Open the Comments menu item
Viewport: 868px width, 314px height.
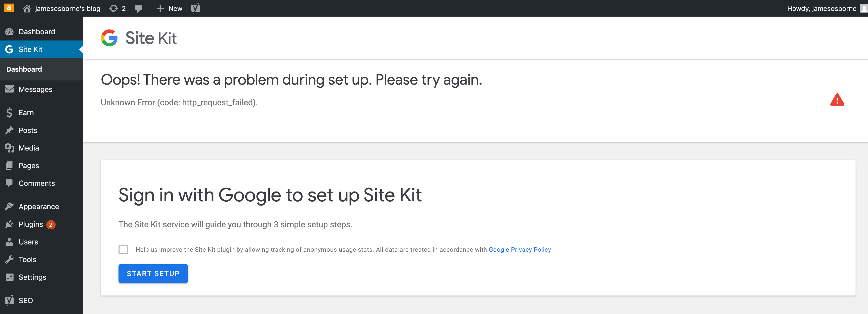[41, 183]
